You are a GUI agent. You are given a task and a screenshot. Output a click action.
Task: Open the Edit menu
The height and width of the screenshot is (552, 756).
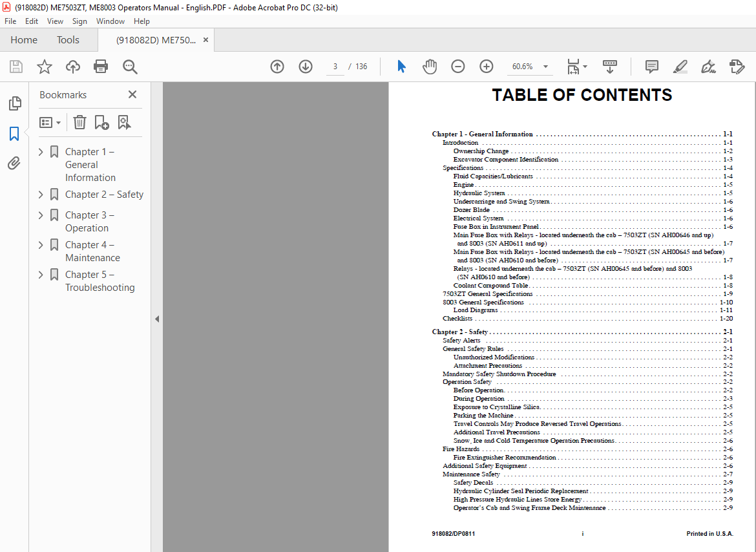pyautogui.click(x=32, y=21)
